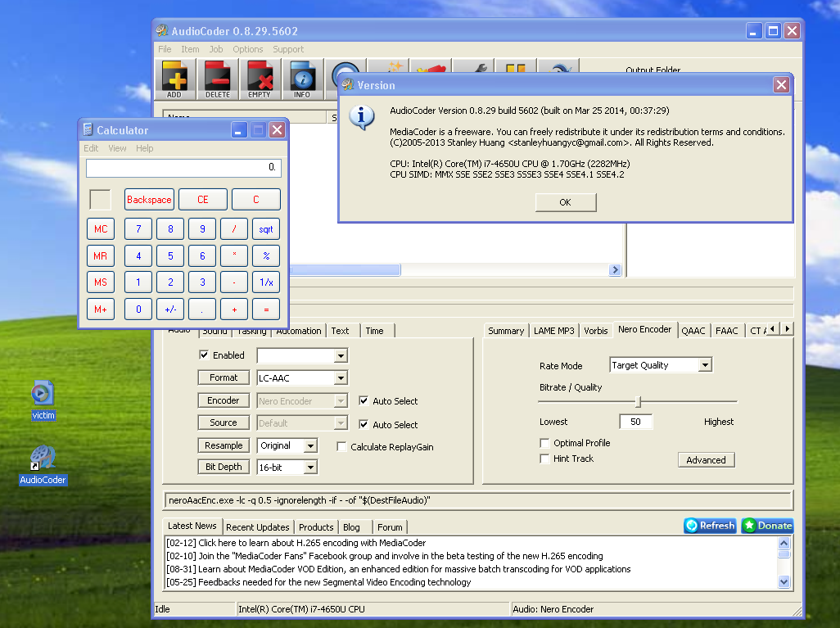
Task: Open the Options menu
Action: [248, 49]
